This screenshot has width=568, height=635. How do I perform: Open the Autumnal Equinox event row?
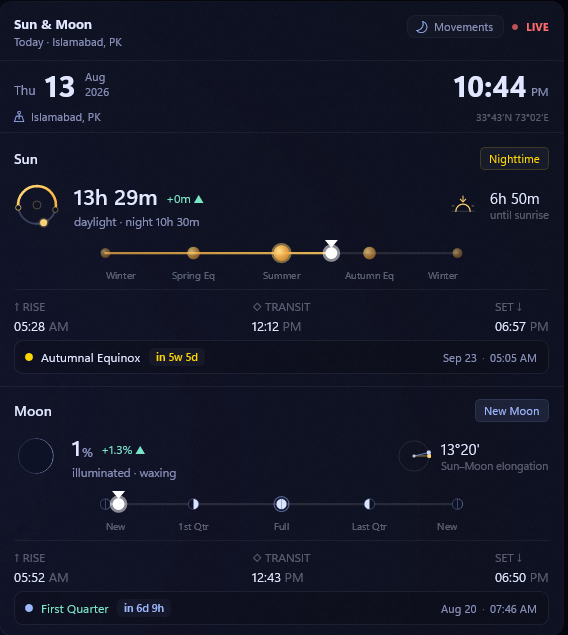pyautogui.click(x=281, y=357)
